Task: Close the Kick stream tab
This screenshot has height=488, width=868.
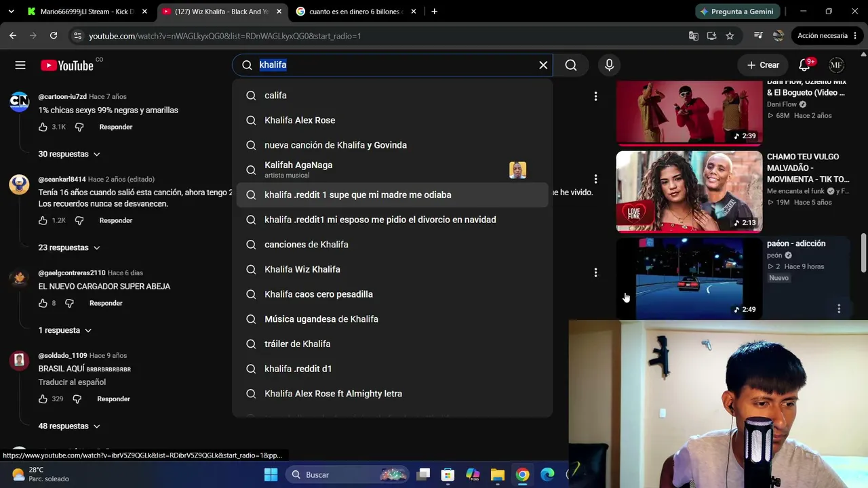Action: tap(144, 12)
